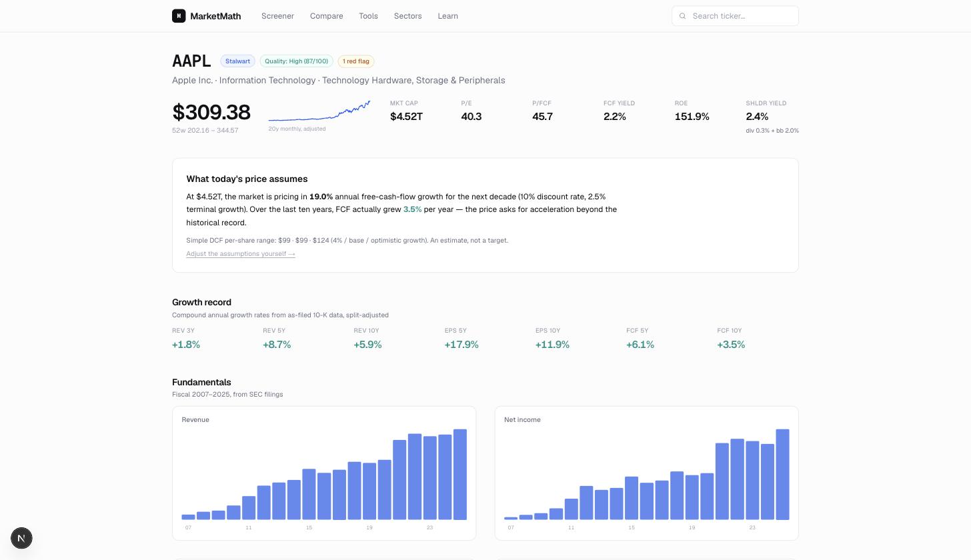Click the Growth record heading
The image size is (971, 560).
(x=201, y=302)
